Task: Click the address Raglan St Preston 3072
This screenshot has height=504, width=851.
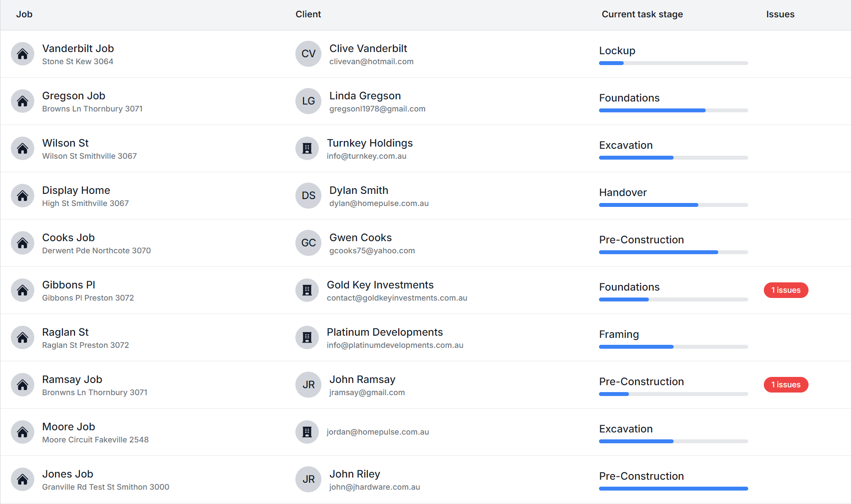Action: [85, 345]
